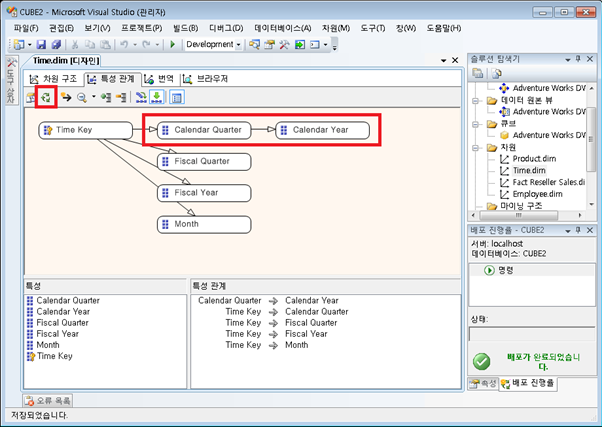
Task: Open the 오류 목록 panel tab
Action: tap(48, 401)
